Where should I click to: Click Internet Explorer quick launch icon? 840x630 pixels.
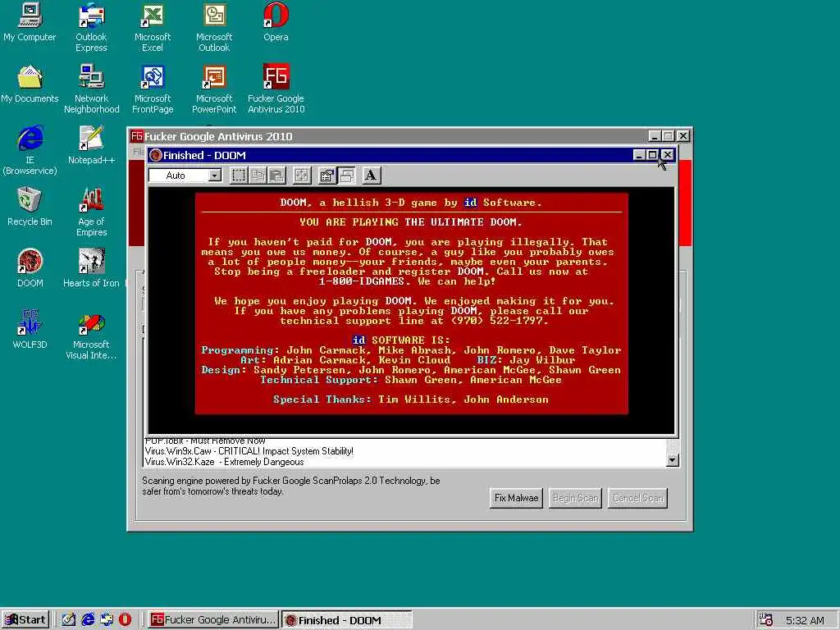[88, 620]
